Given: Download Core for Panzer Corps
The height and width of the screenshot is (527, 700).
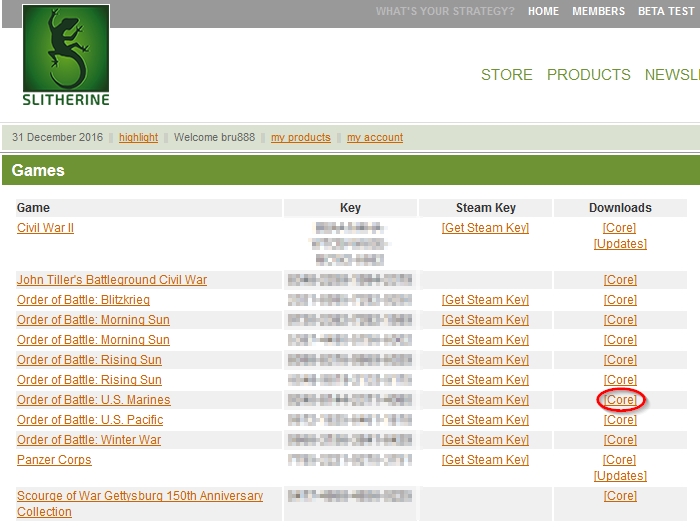Looking at the screenshot, I should tap(620, 460).
